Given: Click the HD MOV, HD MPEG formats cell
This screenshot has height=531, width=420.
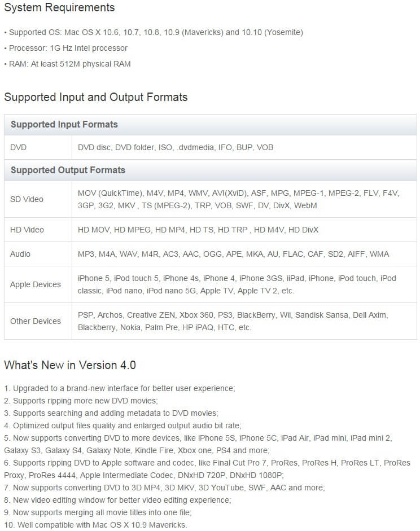Looking at the screenshot, I should tap(244, 230).
